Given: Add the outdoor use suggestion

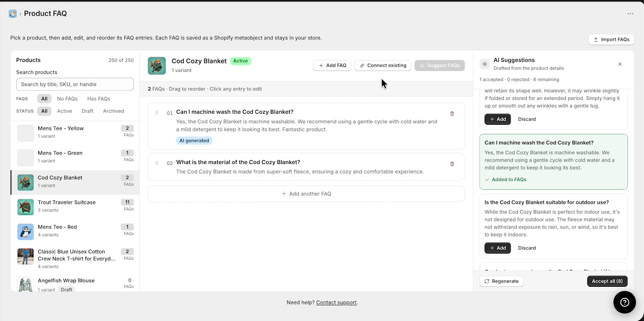Looking at the screenshot, I should pyautogui.click(x=498, y=248).
